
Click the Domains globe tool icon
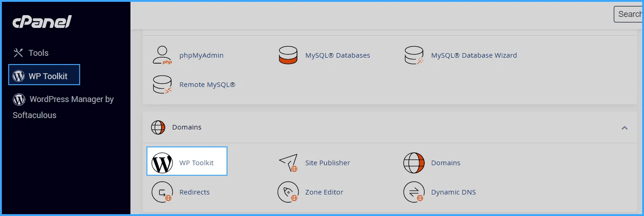414,163
